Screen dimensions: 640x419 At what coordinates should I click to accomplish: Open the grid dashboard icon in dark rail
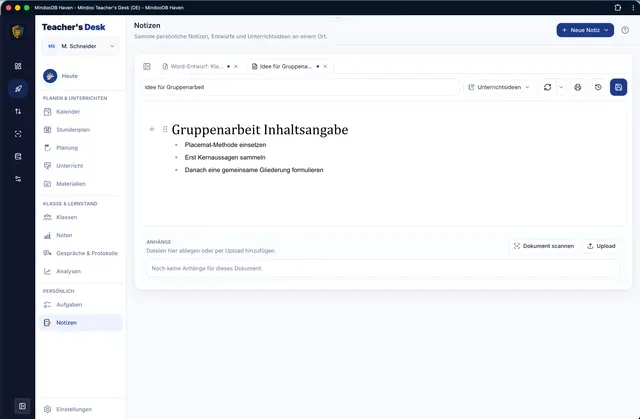[x=18, y=66]
